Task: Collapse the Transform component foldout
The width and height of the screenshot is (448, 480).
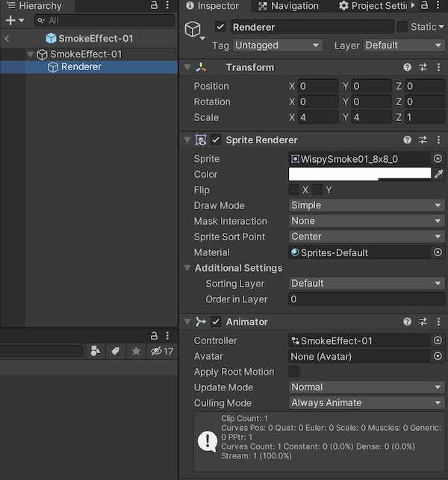Action: (187, 67)
